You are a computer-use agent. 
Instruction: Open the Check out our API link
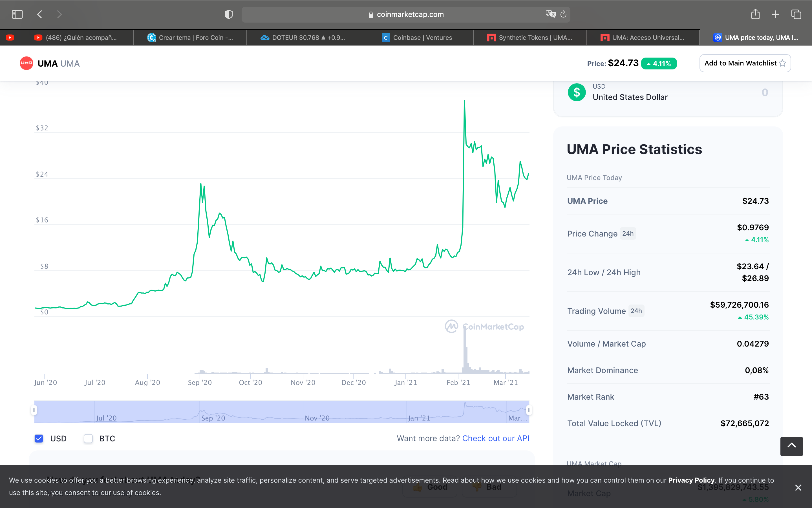coord(496,439)
